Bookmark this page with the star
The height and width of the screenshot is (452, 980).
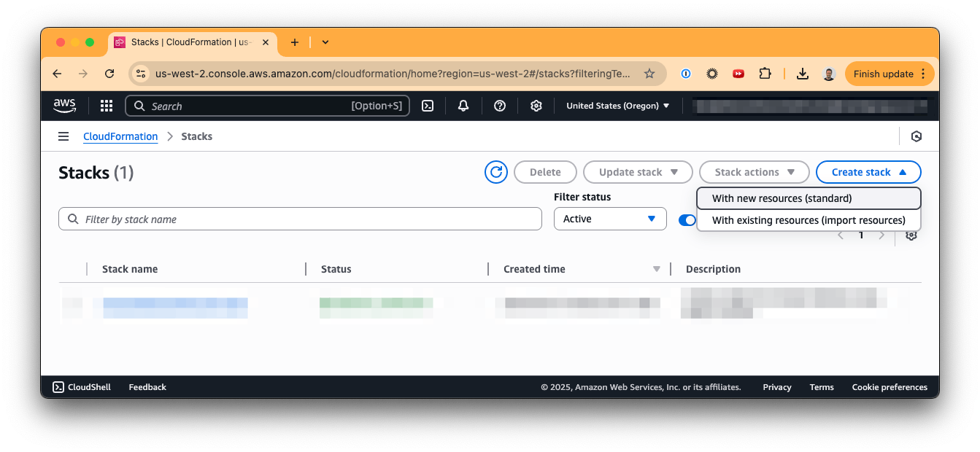pyautogui.click(x=649, y=74)
